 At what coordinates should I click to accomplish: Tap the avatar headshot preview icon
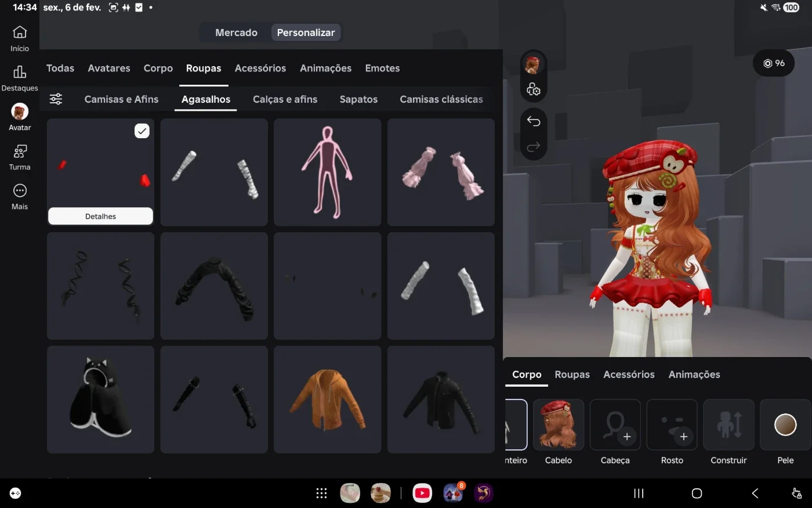click(533, 64)
